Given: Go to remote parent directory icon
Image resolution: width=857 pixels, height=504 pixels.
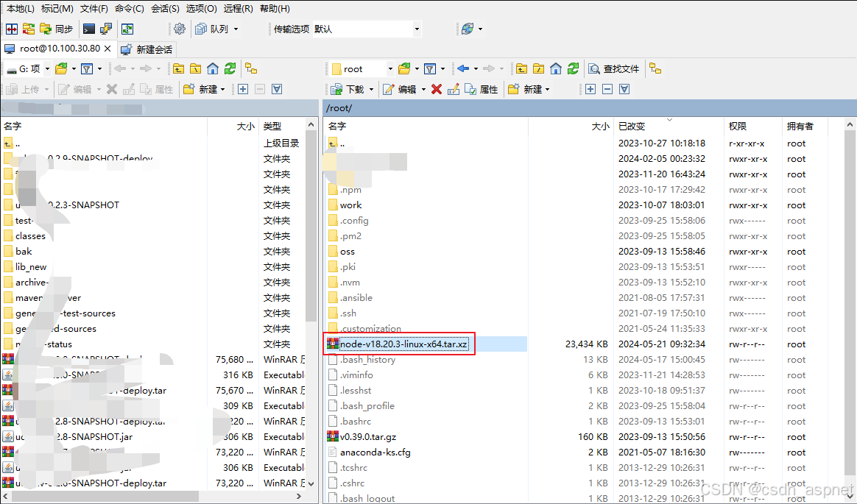Looking at the screenshot, I should coord(521,69).
